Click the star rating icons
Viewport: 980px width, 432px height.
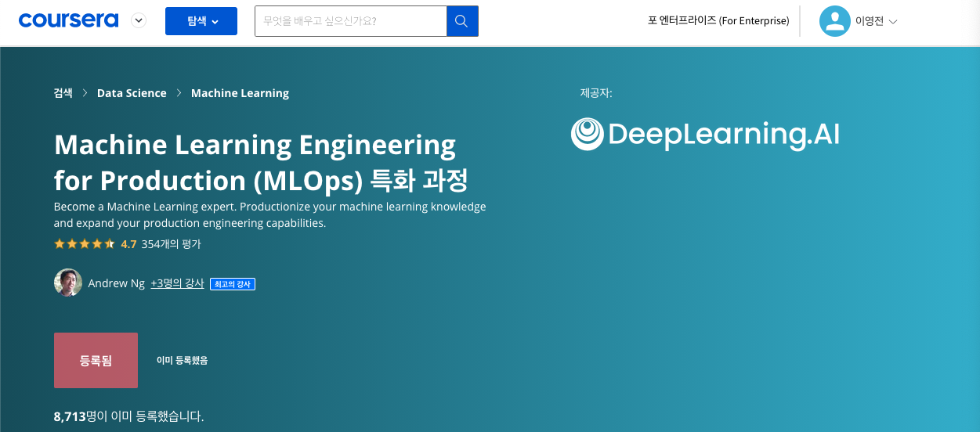(85, 244)
